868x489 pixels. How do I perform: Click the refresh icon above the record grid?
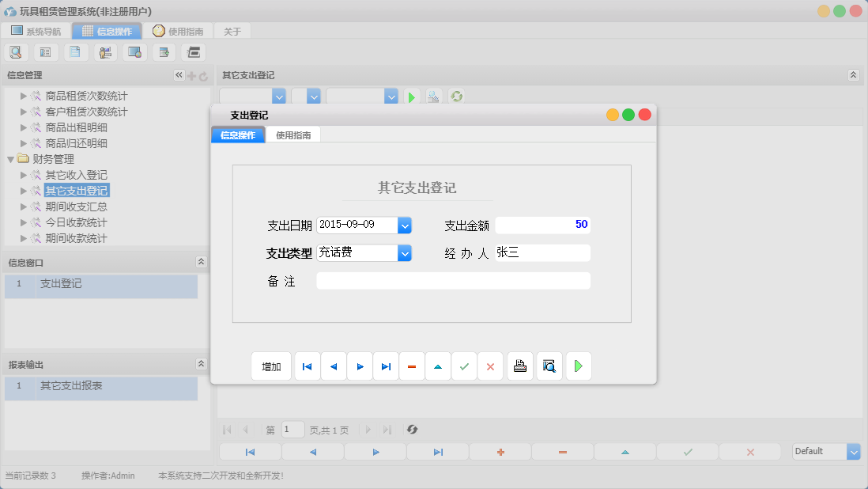456,97
